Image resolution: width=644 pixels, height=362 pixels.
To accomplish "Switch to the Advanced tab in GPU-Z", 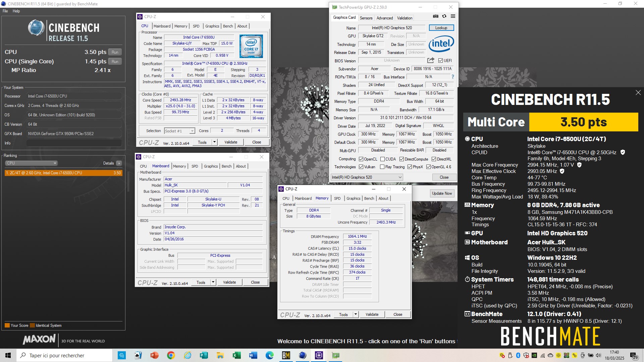I will click(x=384, y=18).
